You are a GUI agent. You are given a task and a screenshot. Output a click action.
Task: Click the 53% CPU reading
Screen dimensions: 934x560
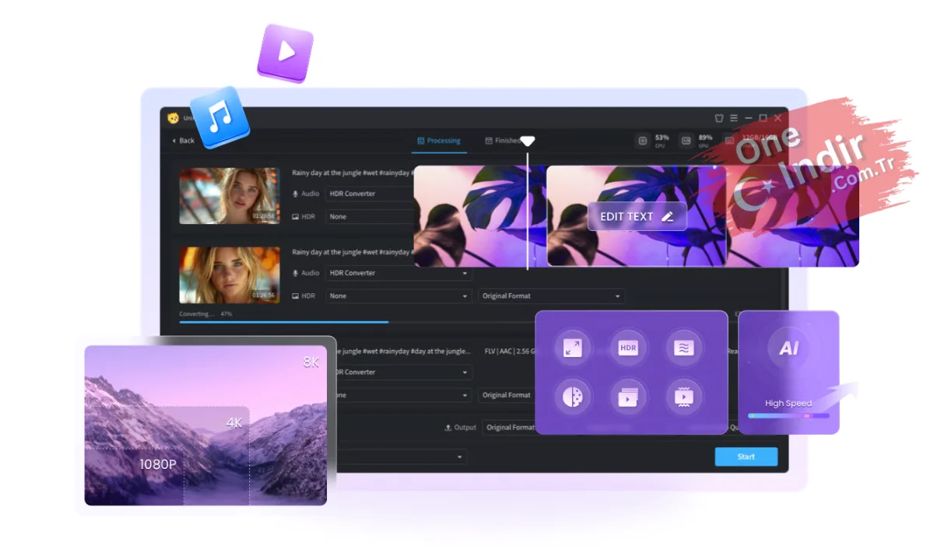[662, 137]
